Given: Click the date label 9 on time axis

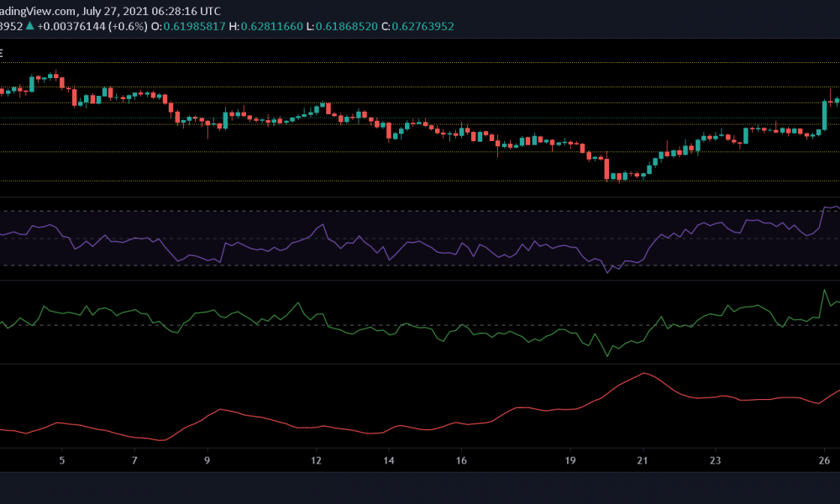Looking at the screenshot, I should coord(207,460).
